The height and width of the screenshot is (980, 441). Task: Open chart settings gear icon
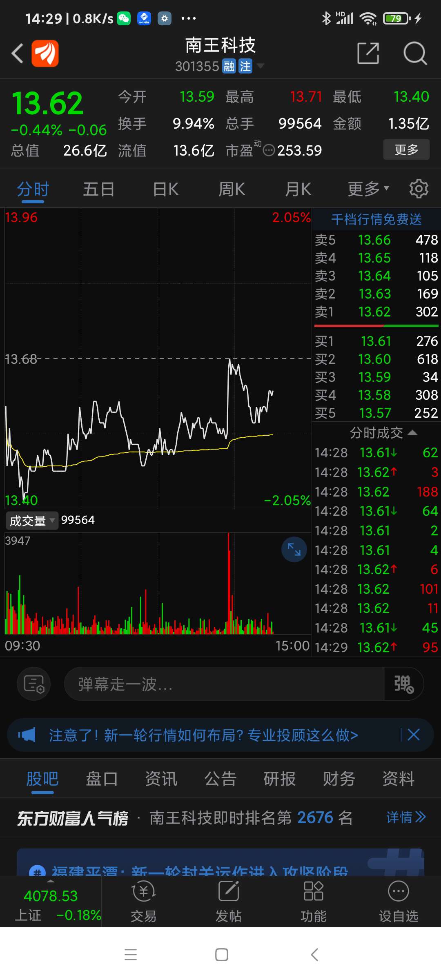coord(419,189)
